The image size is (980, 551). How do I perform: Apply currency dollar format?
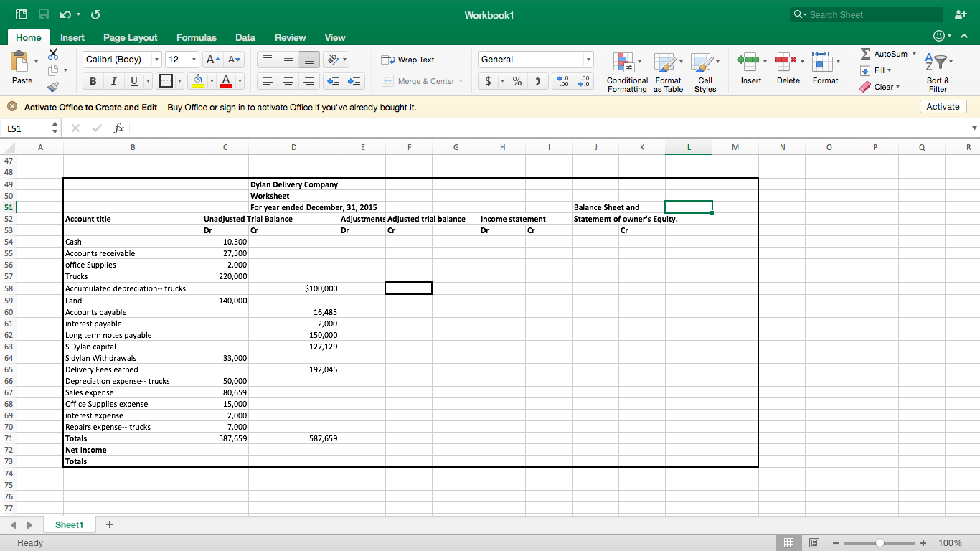489,81
